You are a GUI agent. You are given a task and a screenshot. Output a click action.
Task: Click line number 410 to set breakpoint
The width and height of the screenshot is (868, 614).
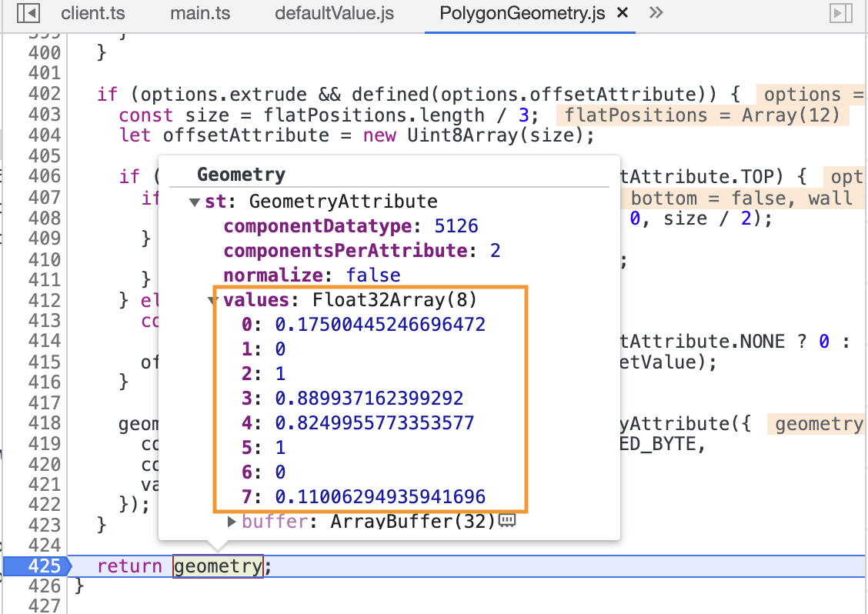click(x=46, y=259)
